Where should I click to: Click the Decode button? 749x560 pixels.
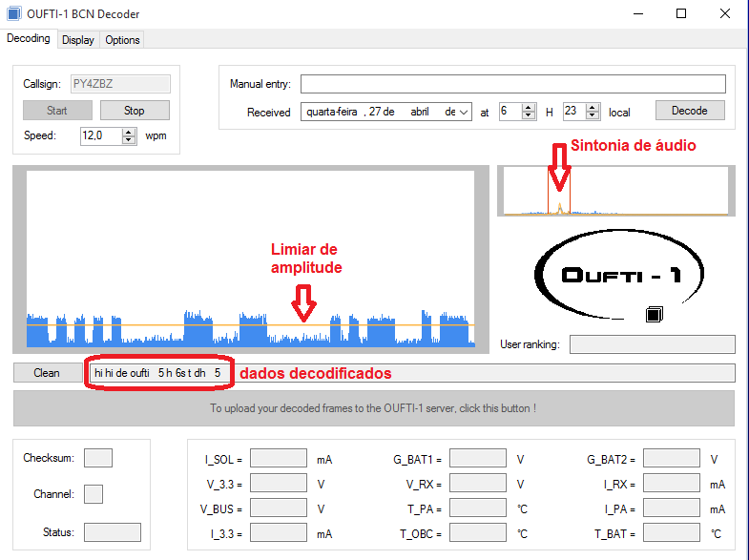[x=690, y=111]
